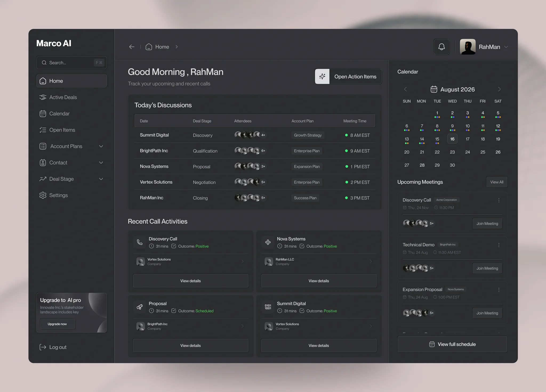This screenshot has height=392, width=546.
Task: Click the ticket icon on the Proposal card
Action: [x=140, y=307]
